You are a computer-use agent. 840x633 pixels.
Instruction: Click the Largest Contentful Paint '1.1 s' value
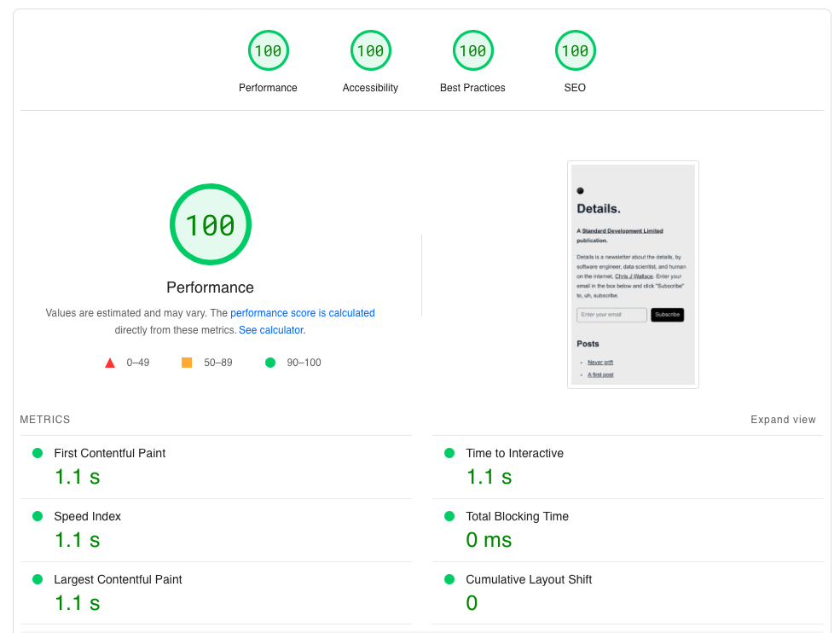78,603
